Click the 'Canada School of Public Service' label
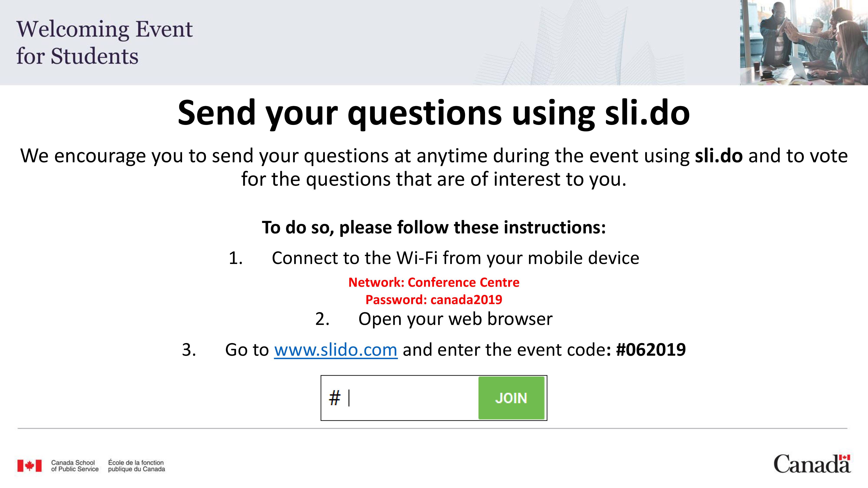868x488 pixels. pyautogui.click(x=75, y=466)
